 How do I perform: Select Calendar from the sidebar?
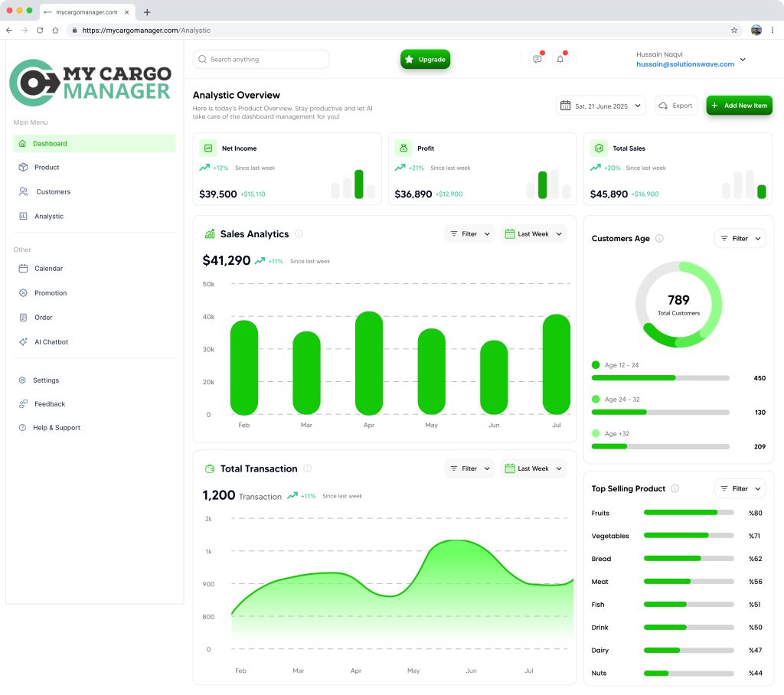tap(48, 269)
